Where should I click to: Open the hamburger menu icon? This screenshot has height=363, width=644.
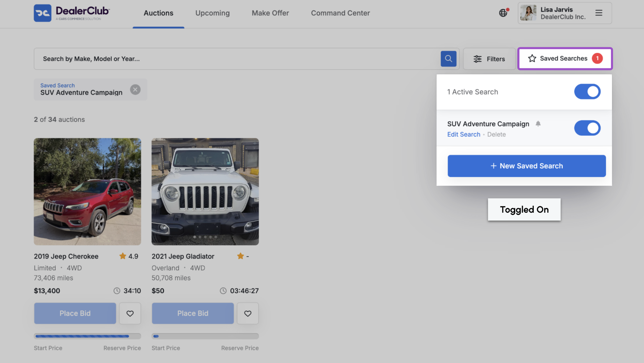coord(599,13)
